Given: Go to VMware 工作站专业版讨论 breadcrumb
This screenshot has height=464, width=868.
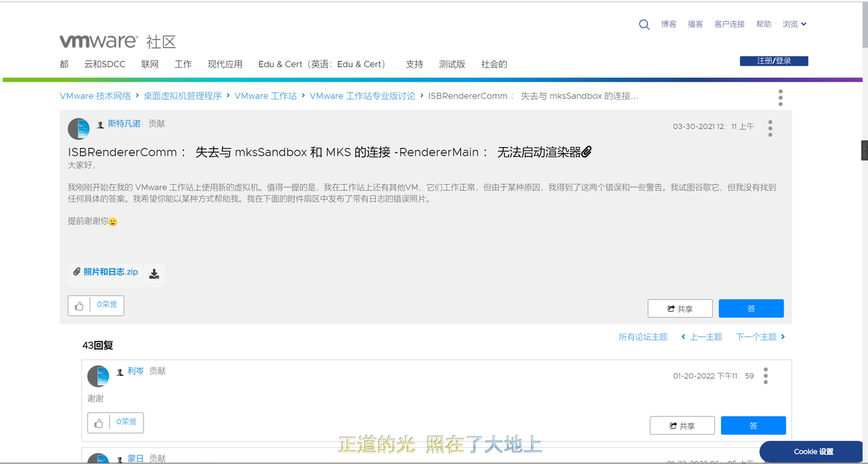Looking at the screenshot, I should [x=363, y=96].
